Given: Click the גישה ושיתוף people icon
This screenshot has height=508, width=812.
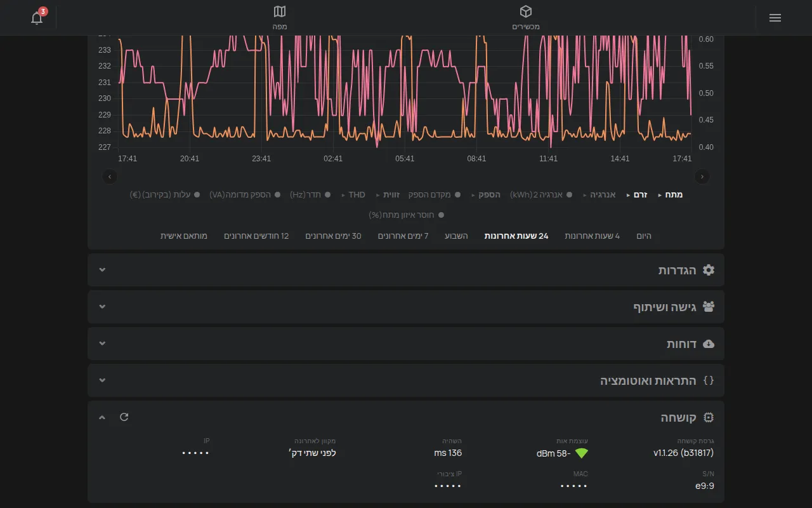Looking at the screenshot, I should point(709,307).
